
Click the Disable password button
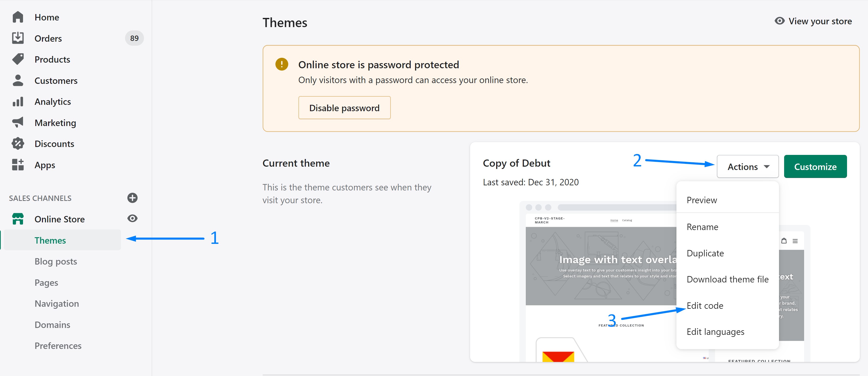pyautogui.click(x=344, y=108)
